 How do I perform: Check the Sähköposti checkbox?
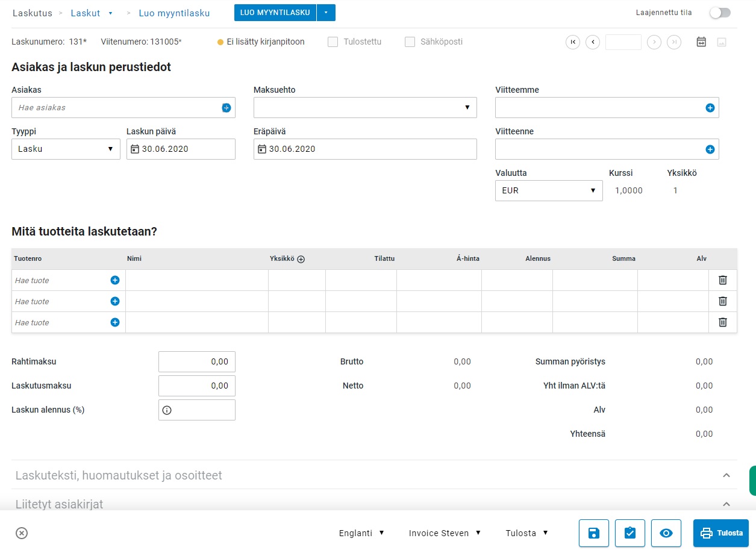[x=410, y=42]
